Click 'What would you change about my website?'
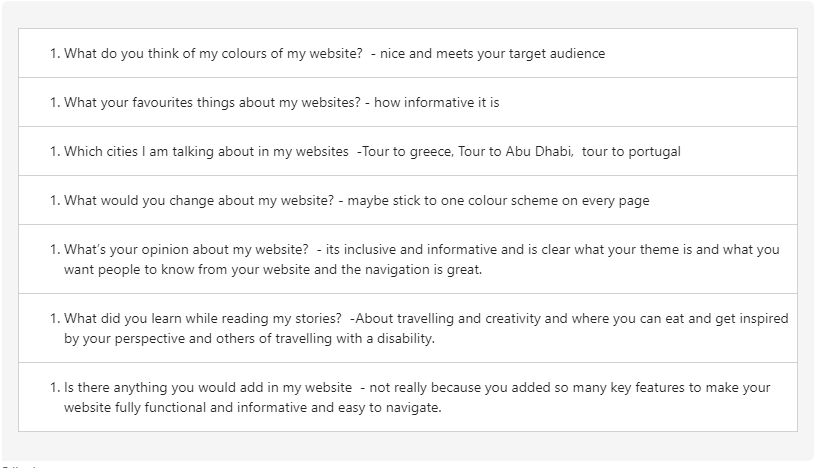 (199, 201)
